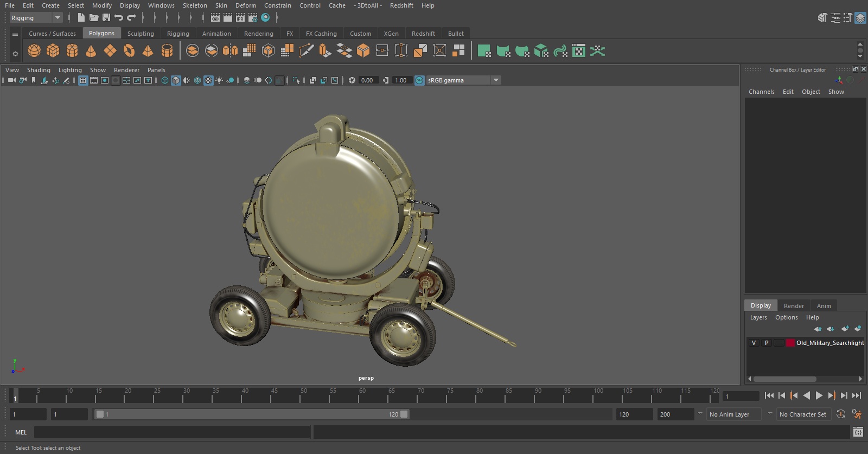Click the play forwards button

[819, 396]
